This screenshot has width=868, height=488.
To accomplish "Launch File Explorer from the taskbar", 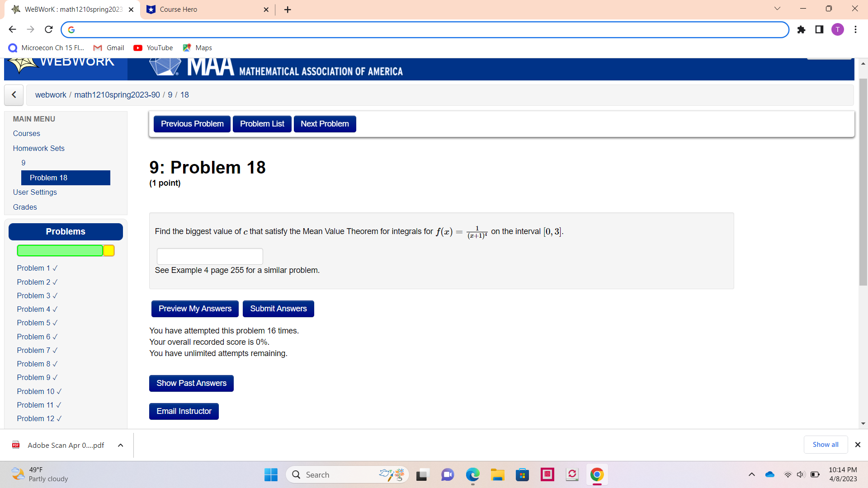I will pyautogui.click(x=498, y=474).
